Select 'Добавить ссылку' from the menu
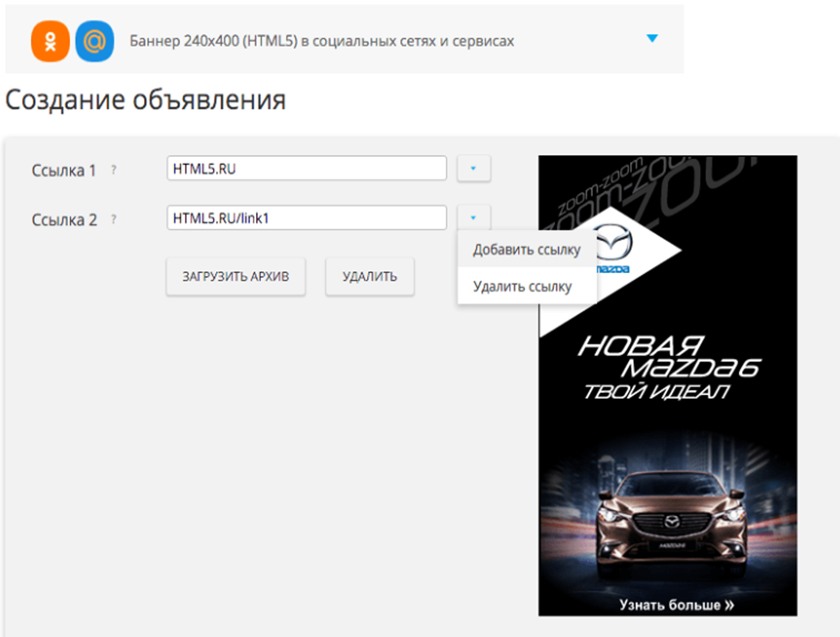Viewport: 840px width, 637px height. (526, 250)
